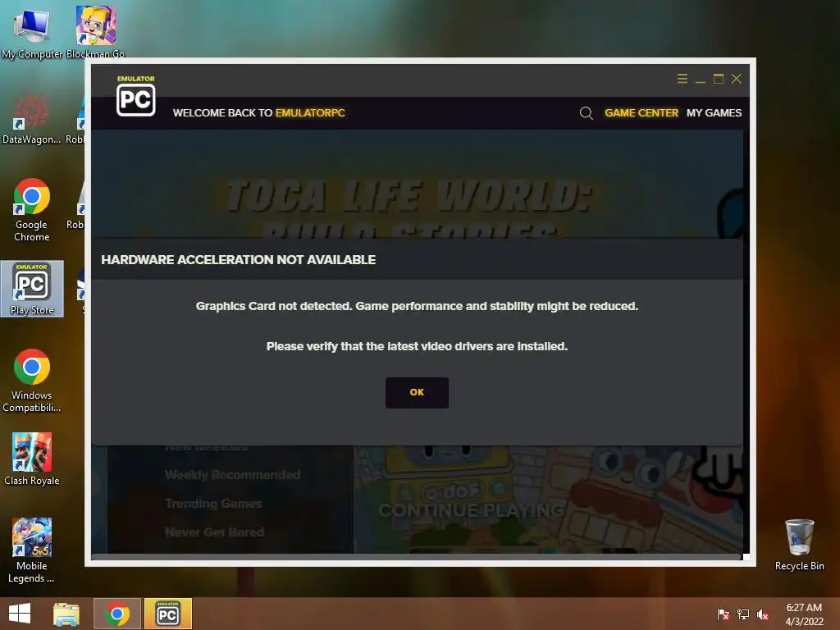Click the Never Get Bored category
This screenshot has width=840, height=630.
click(x=214, y=532)
